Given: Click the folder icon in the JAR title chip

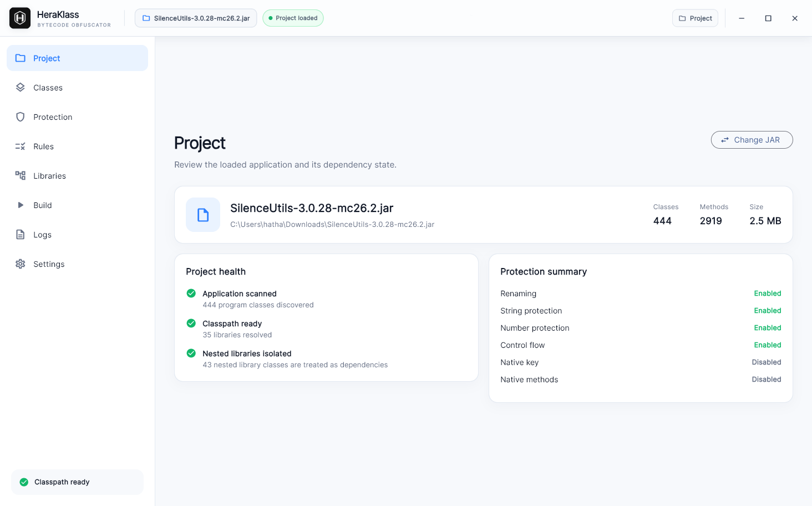Looking at the screenshot, I should pos(146,18).
